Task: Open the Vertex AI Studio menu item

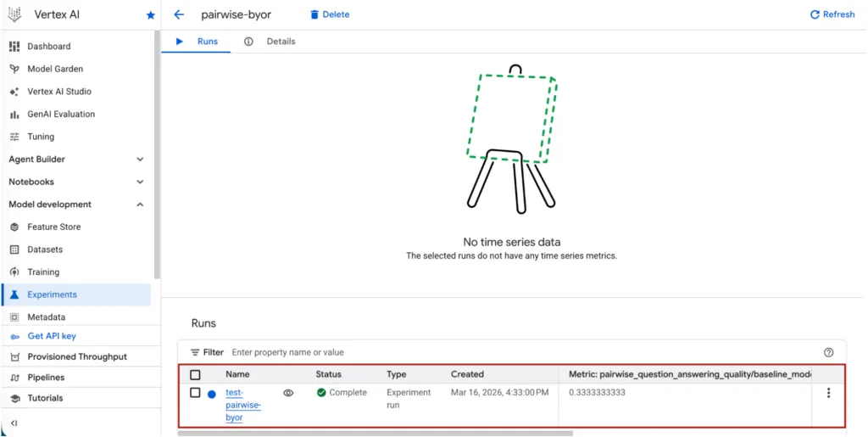Action: (x=60, y=92)
